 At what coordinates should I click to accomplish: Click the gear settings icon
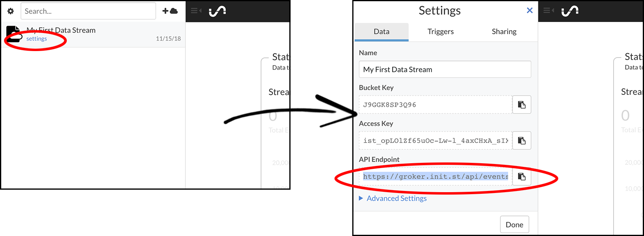coord(11,11)
